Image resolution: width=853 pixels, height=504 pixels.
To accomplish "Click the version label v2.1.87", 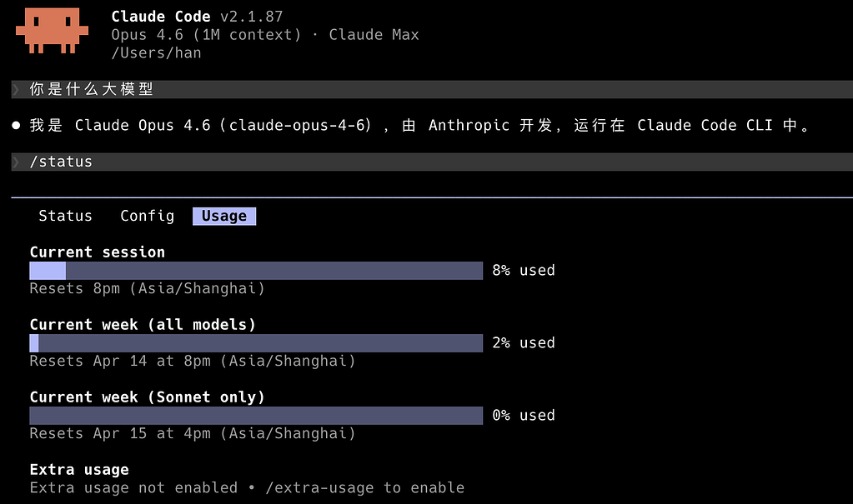I will point(251,17).
